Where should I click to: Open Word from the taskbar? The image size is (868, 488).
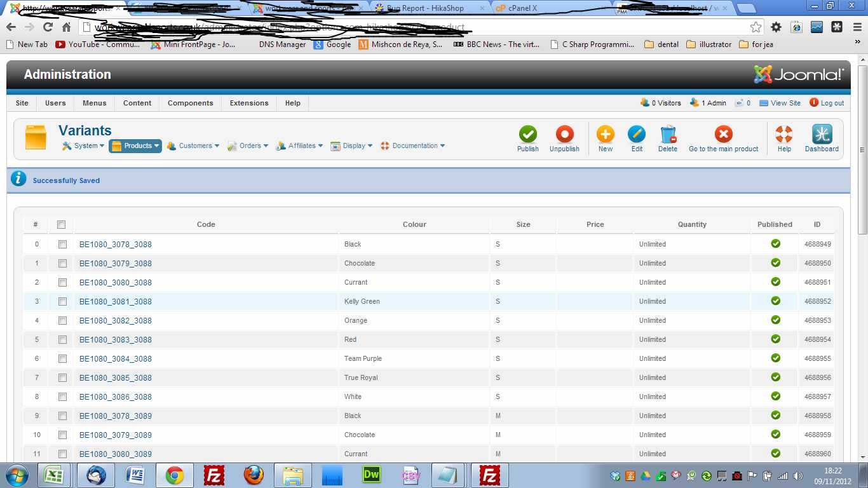(x=135, y=475)
